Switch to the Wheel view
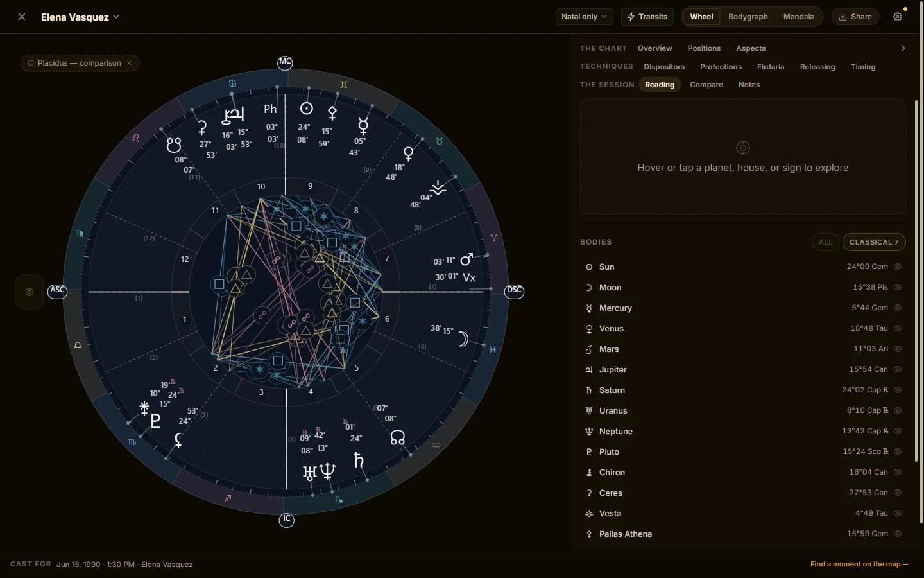Screen dimensions: 924x578 click(701, 17)
